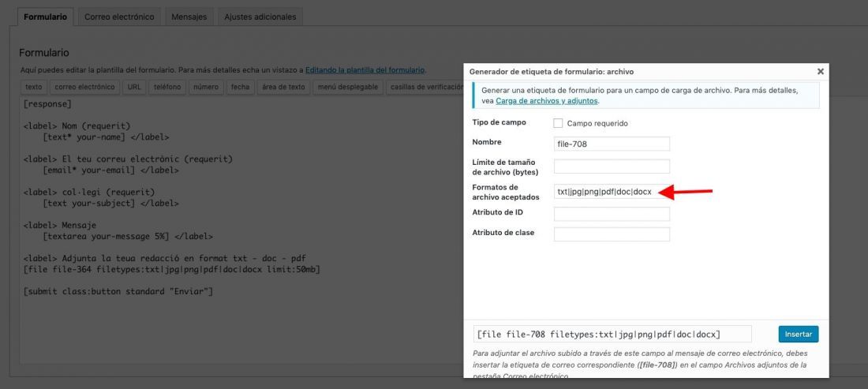
Task: Switch to the Formulario tab
Action: click(x=46, y=17)
